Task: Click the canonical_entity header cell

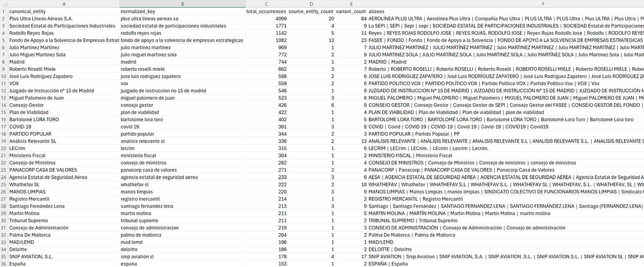Action: (x=63, y=11)
